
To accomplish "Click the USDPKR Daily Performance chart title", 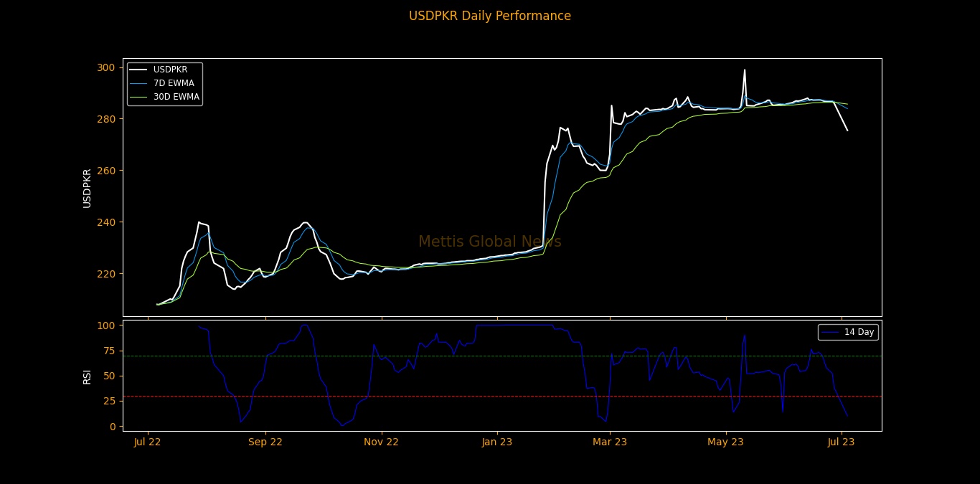I will 490,16.
